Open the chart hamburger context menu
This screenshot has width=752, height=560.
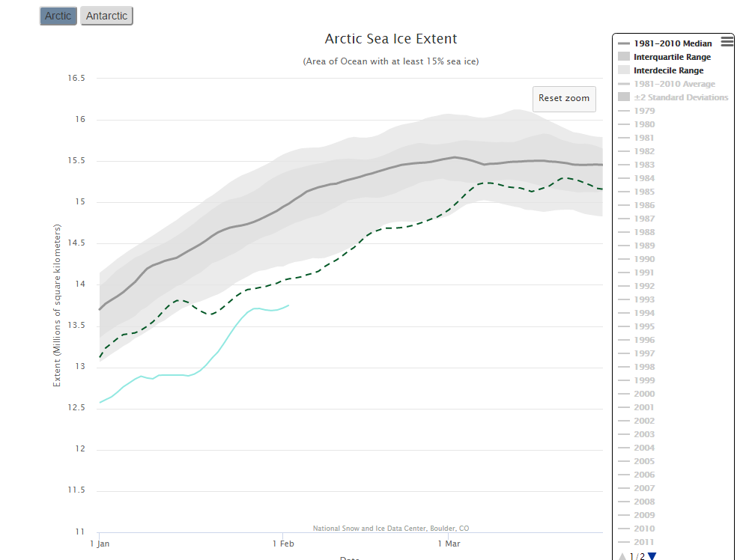click(727, 42)
